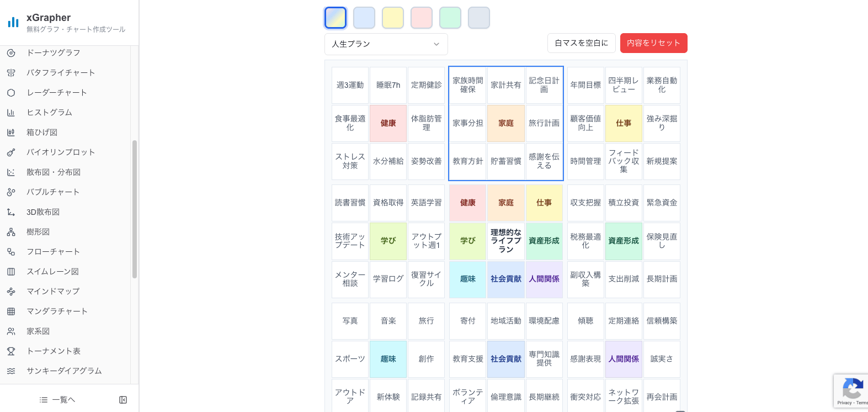Viewport: 868px width, 412px height.
Task: Click the 旅行計画 cell
Action: [x=544, y=123]
